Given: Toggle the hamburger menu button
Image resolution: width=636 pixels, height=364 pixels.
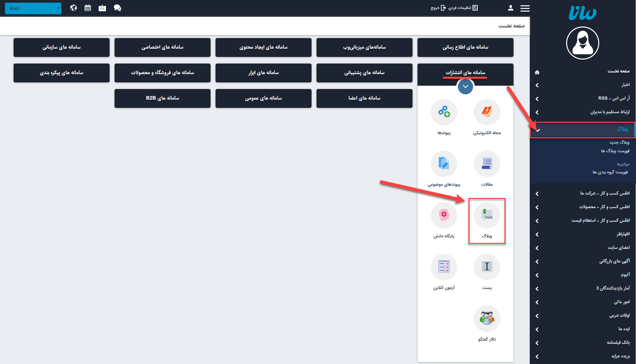Looking at the screenshot, I should (x=525, y=8).
